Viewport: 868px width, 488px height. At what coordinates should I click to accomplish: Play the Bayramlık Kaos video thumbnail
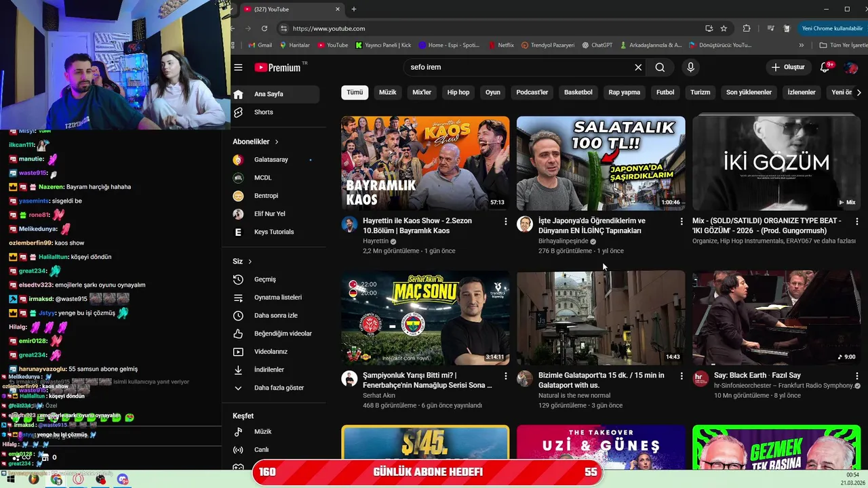[x=425, y=163]
